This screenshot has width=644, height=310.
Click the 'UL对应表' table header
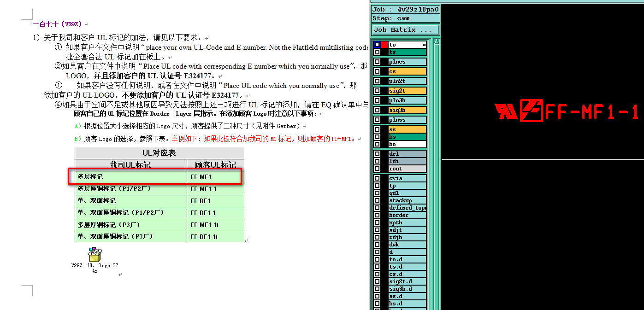pyautogui.click(x=159, y=153)
